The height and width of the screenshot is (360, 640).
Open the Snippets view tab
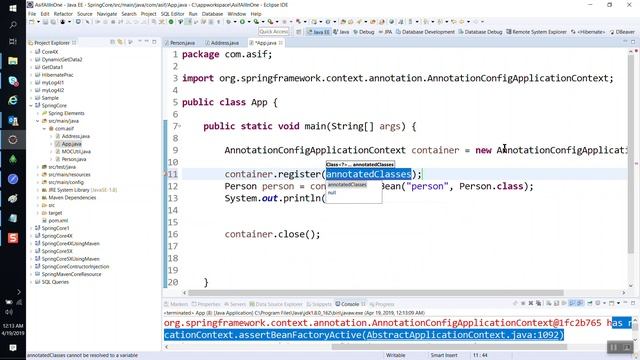coord(319,304)
